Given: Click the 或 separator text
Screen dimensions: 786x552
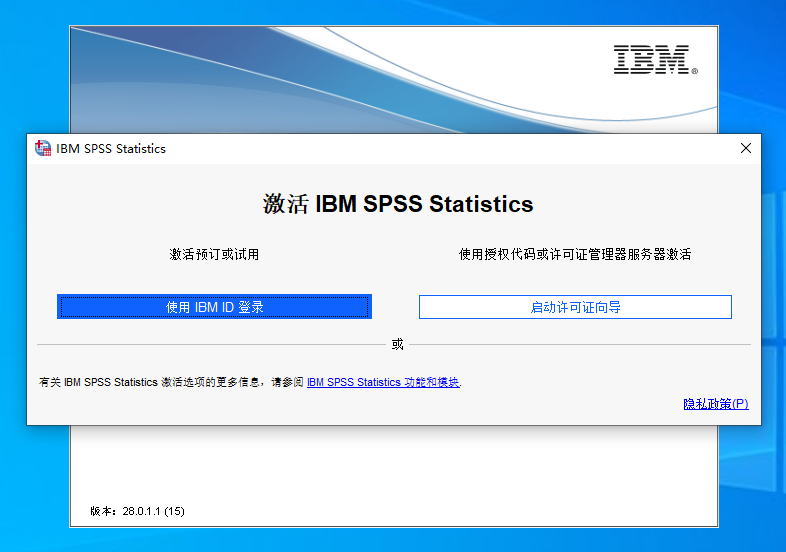Looking at the screenshot, I should (x=398, y=344).
